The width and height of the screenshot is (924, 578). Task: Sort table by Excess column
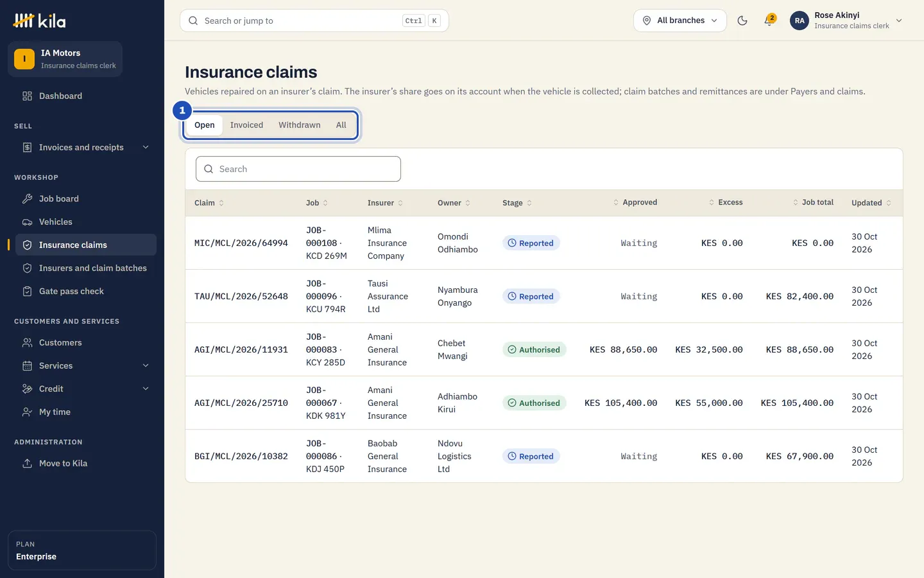tap(726, 202)
